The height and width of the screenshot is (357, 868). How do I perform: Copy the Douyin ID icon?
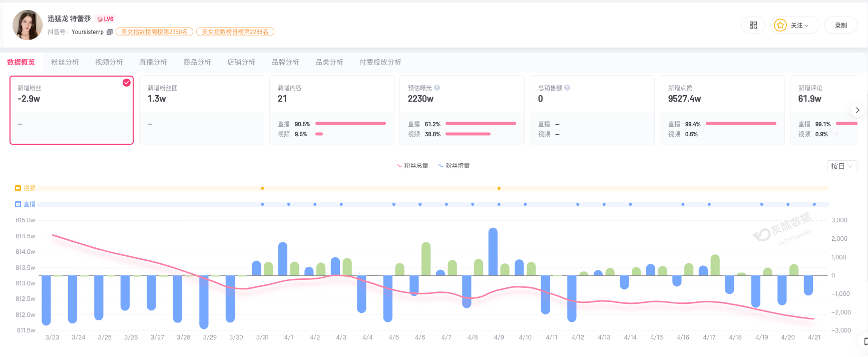click(x=110, y=32)
